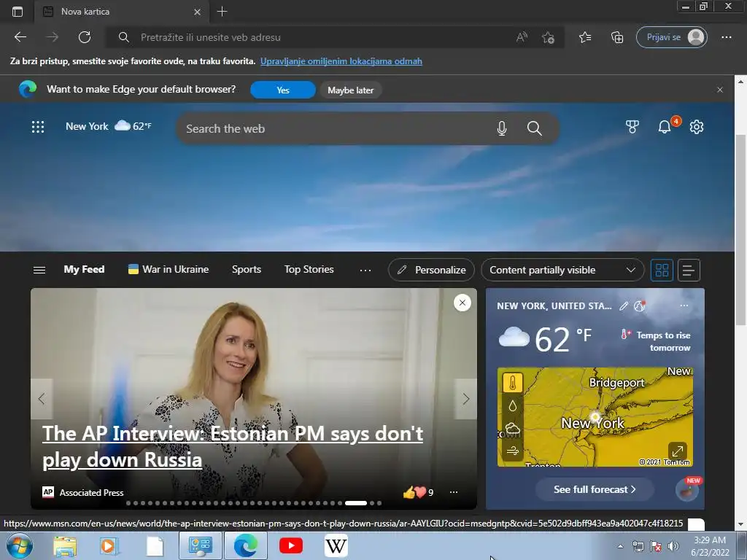Open Microsoft Rewards trophy icon

pos(632,127)
